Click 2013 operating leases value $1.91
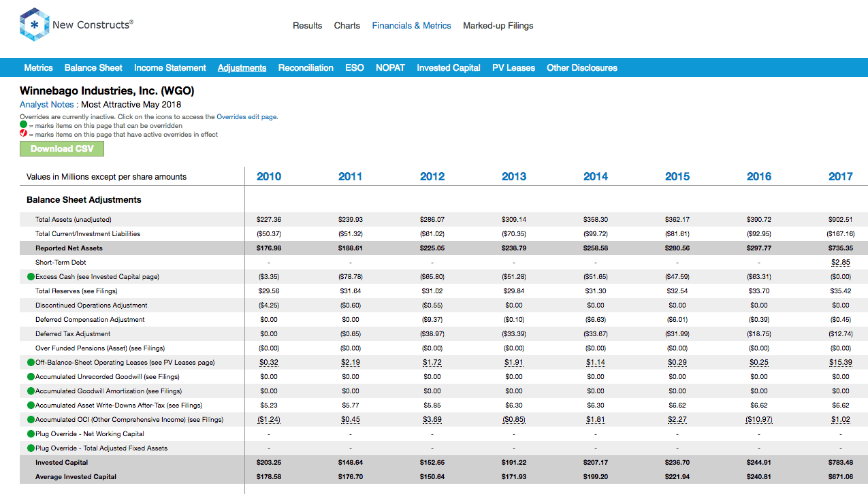This screenshot has height=494, width=868. click(514, 363)
